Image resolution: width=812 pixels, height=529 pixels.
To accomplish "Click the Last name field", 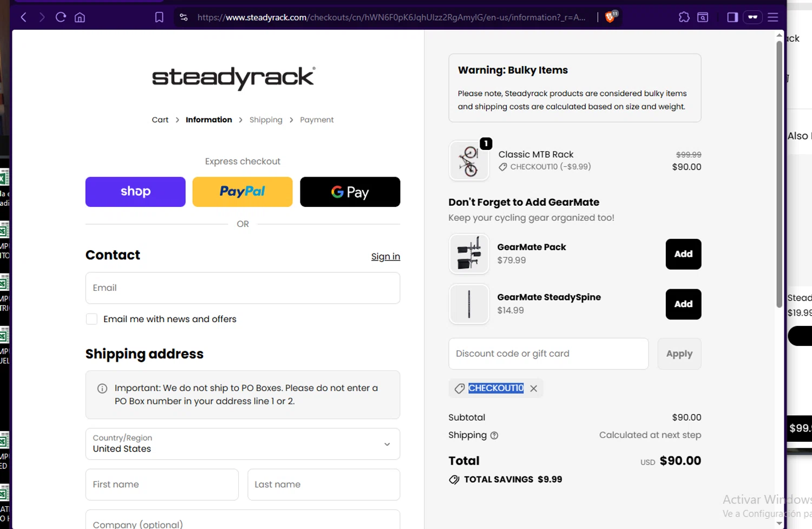I will pos(324,485).
